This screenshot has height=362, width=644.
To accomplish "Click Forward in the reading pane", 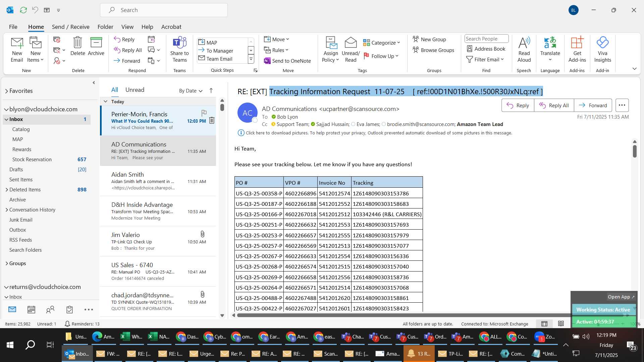I will tap(593, 105).
